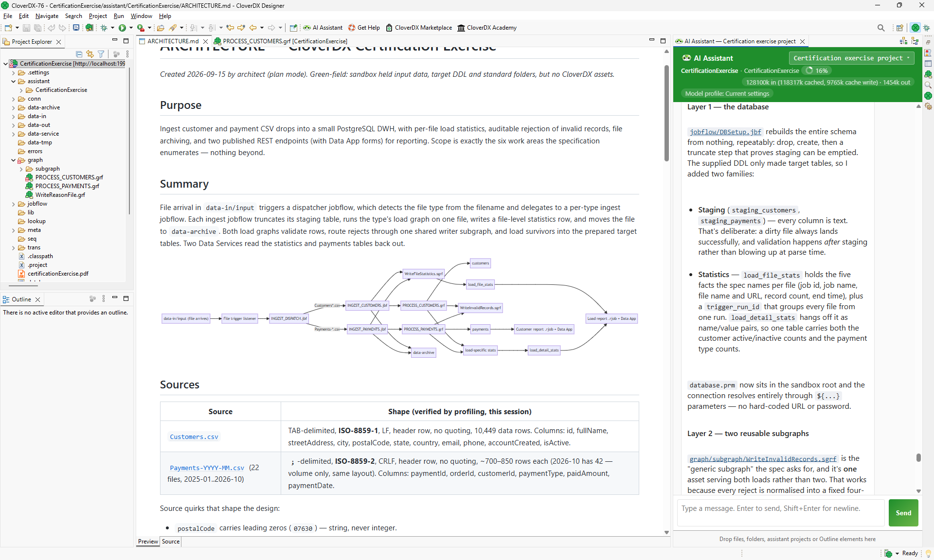Click the Model profile: Current settings badge
This screenshot has width=934, height=560.
pos(727,94)
